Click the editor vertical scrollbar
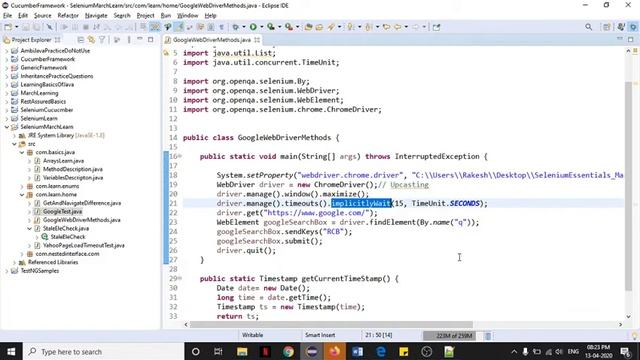This screenshot has width=640, height=360. [628, 186]
